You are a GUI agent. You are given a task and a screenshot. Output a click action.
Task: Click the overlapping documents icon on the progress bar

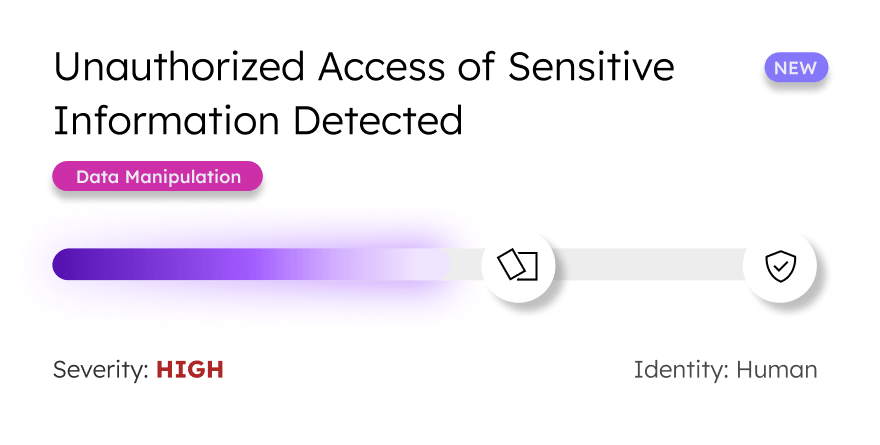pos(518,265)
